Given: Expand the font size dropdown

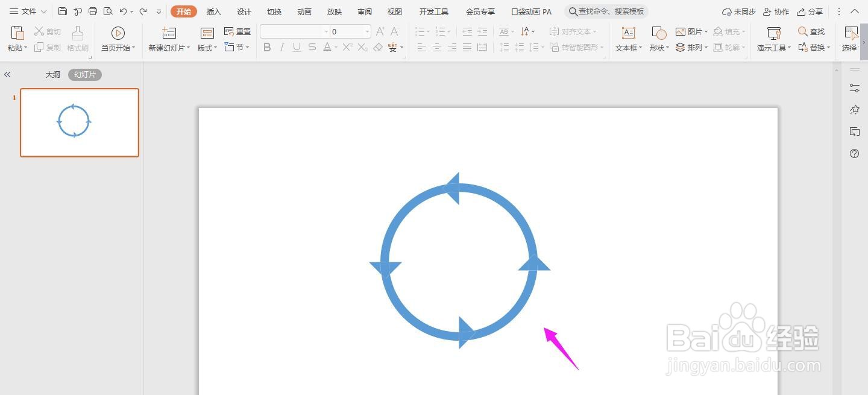Looking at the screenshot, I should pyautogui.click(x=367, y=31).
